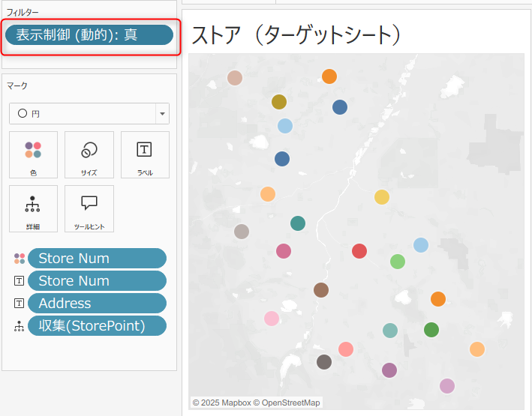The width and height of the screenshot is (532, 416).
Task: Click the フィルター shelf heading
Action: pyautogui.click(x=23, y=13)
